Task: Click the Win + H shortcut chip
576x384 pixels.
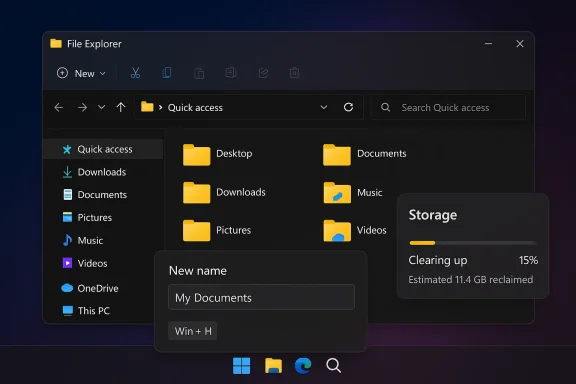Action: pyautogui.click(x=192, y=331)
